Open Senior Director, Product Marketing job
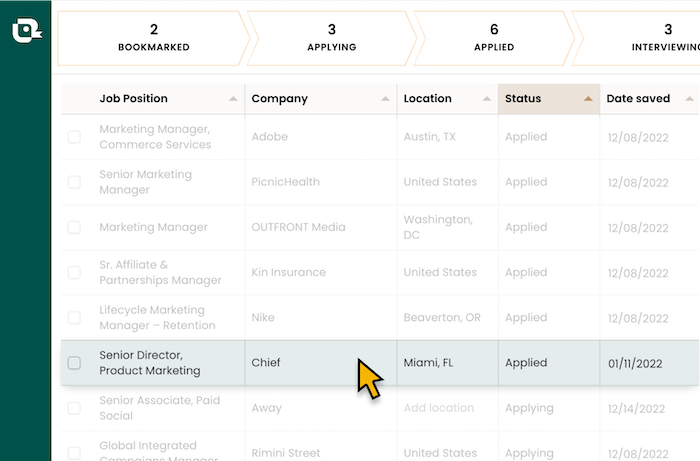The image size is (700, 461). [x=150, y=363]
